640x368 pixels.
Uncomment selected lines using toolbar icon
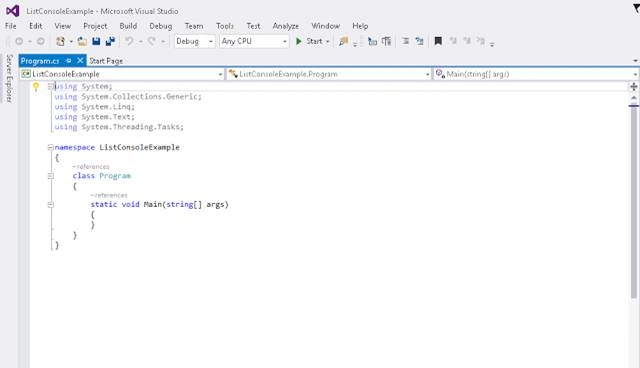point(419,41)
